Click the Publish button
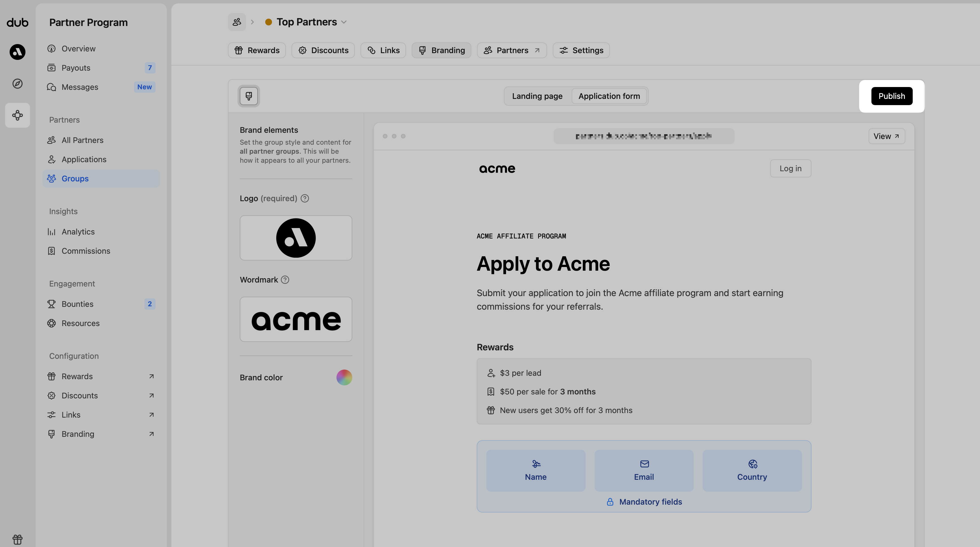 coord(891,96)
